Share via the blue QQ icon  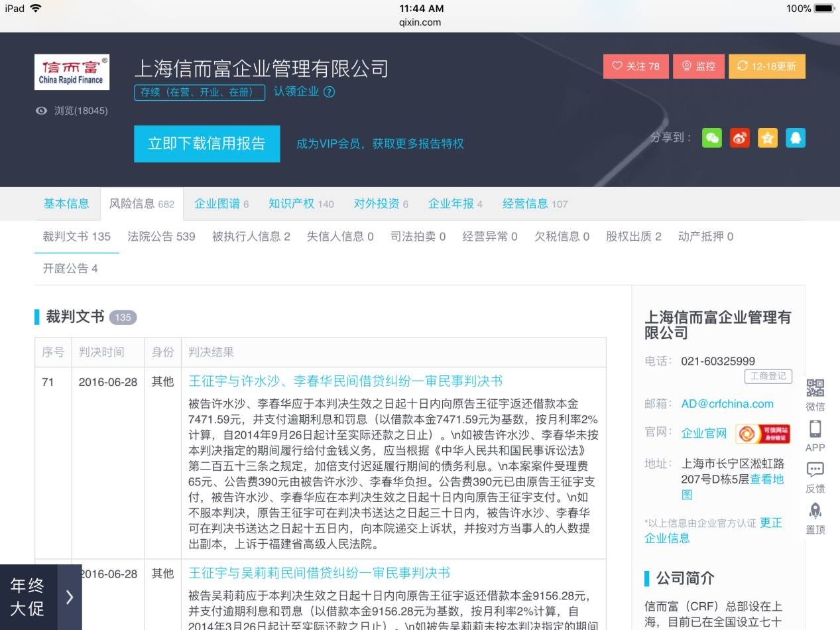pyautogui.click(x=795, y=138)
